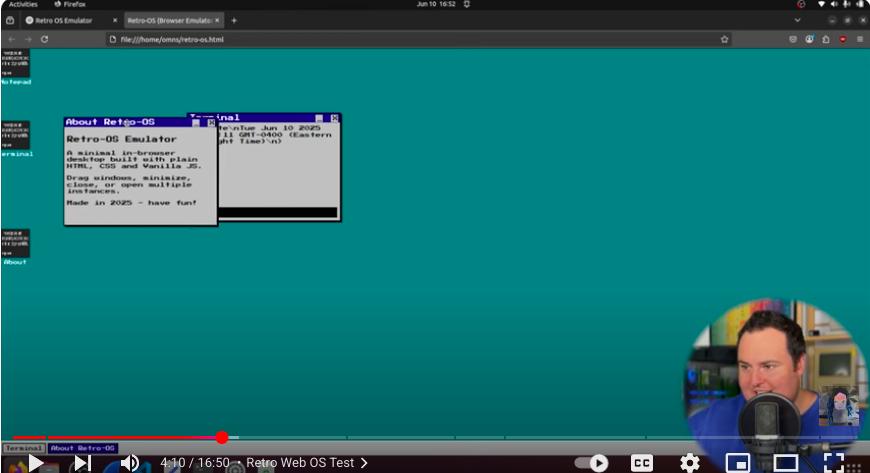Open the list-all-tabs dropdown
The image size is (870, 473).
(x=797, y=21)
